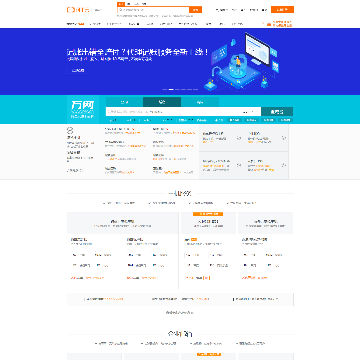Open the domain suffix dropdown inside the domain search box
360x360 pixels.
tap(251, 112)
